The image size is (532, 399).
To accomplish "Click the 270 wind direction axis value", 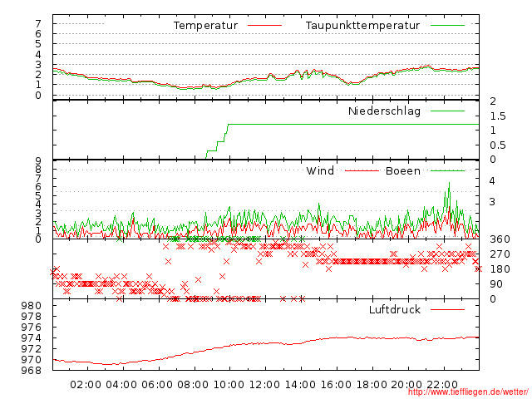I will (500, 254).
